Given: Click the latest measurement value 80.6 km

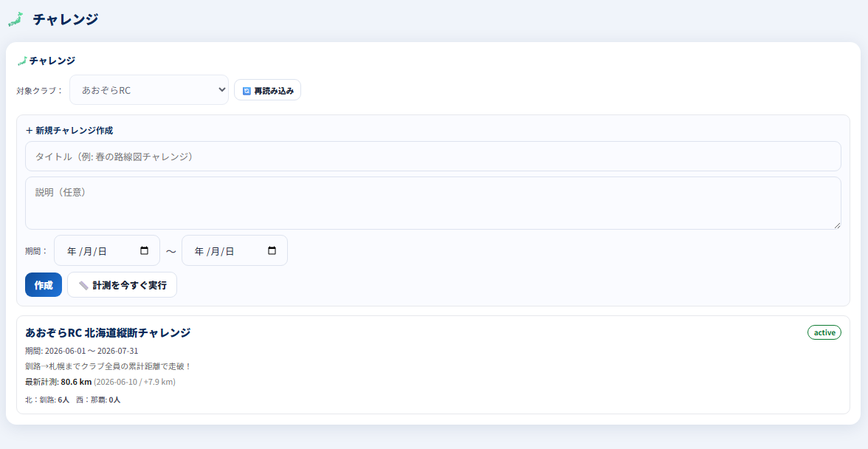Looking at the screenshot, I should point(76,382).
